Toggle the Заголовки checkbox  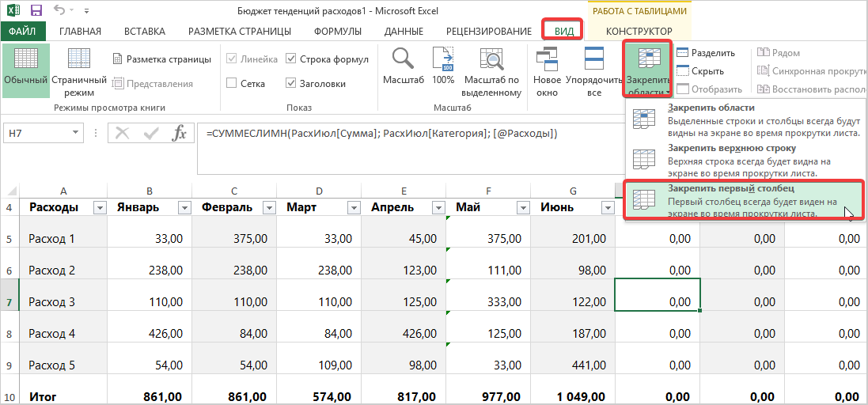[x=292, y=84]
